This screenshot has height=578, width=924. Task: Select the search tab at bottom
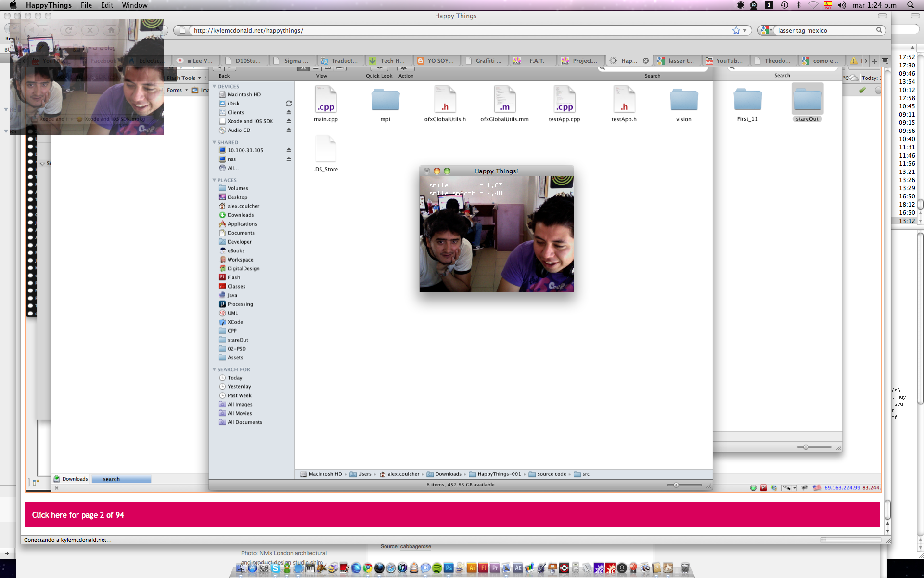pyautogui.click(x=121, y=479)
